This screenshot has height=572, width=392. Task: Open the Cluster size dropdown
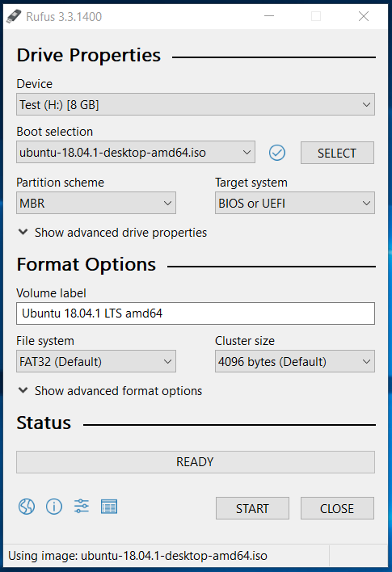pos(295,361)
